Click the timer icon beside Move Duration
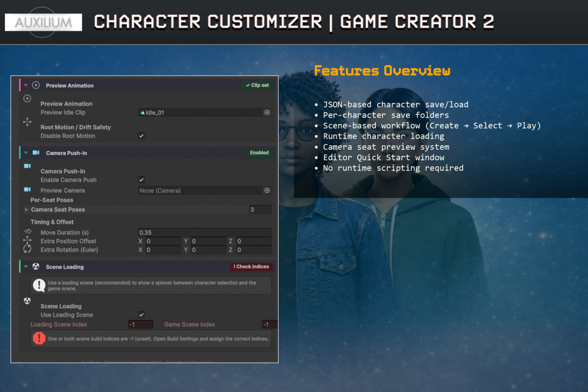 (x=27, y=231)
